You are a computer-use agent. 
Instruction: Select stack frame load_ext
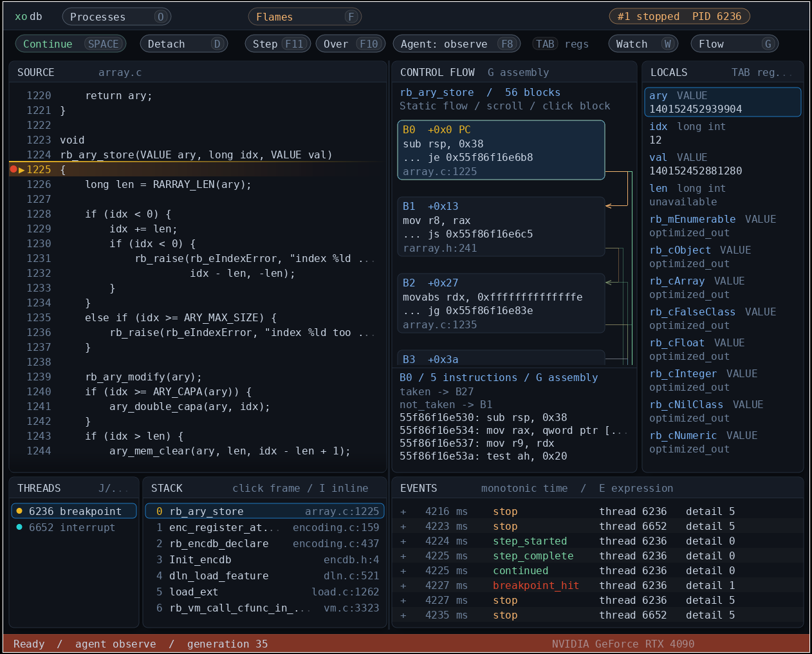264,592
